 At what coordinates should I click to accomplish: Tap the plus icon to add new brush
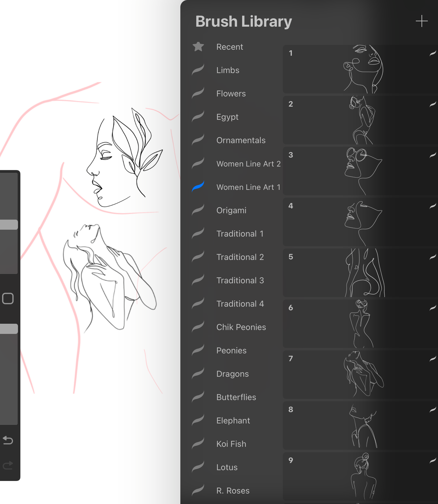click(x=421, y=21)
